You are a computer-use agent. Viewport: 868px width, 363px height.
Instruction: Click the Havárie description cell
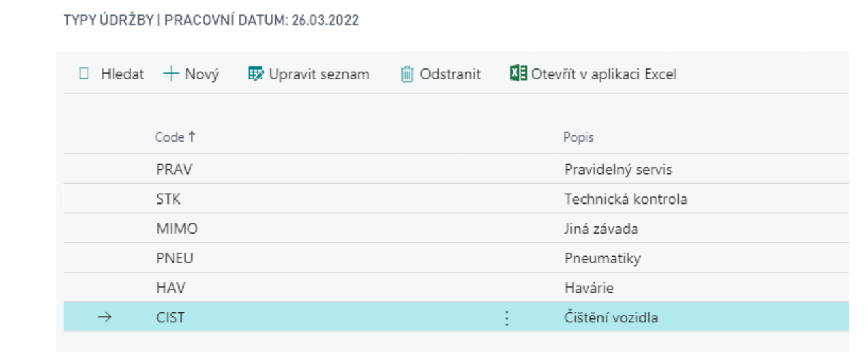(x=589, y=288)
